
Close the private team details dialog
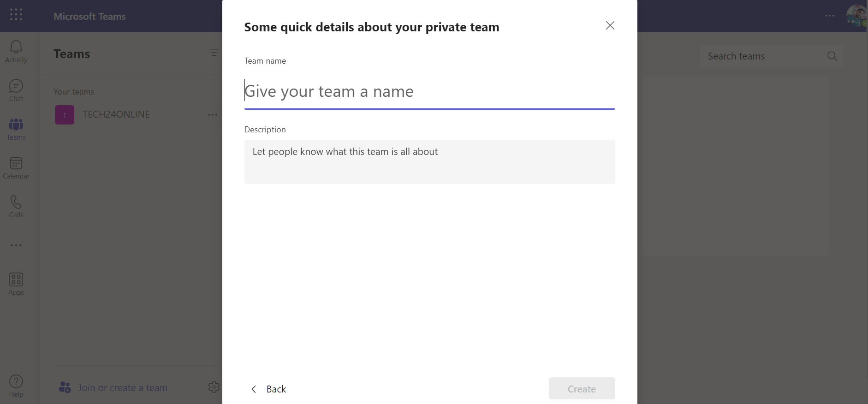609,25
